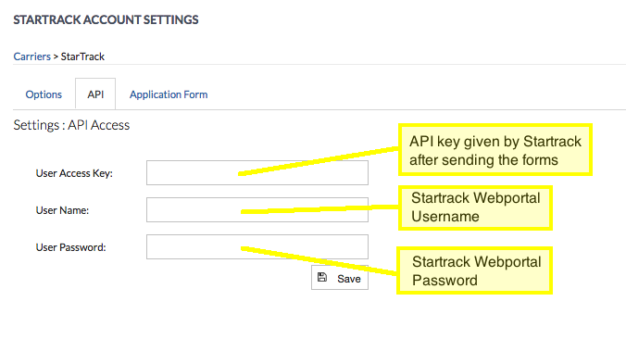This screenshot has height=364, width=626.
Task: Select the API tab
Action: (x=95, y=94)
